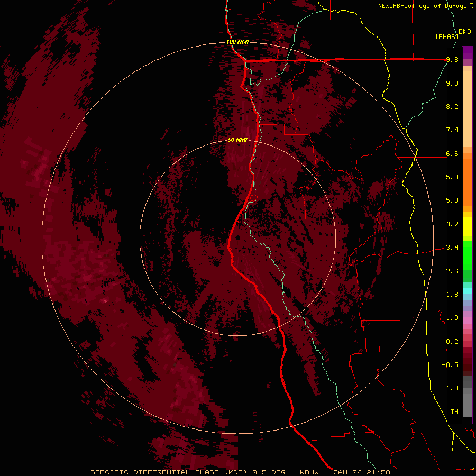Click the 50 NMI range ring label
This screenshot has width=476, height=476.
pyautogui.click(x=237, y=140)
